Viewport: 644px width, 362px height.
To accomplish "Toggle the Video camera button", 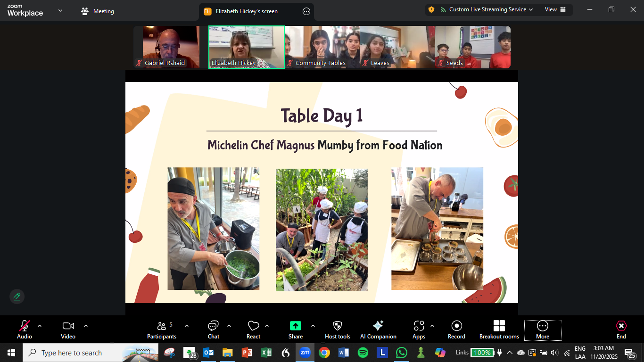I will coord(68,329).
